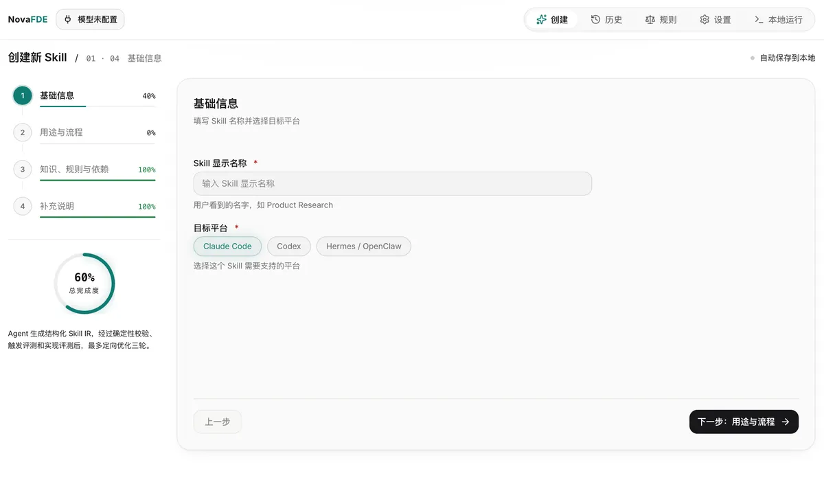Switch to the 历史 tab
This screenshot has height=504, width=824.
point(606,19)
